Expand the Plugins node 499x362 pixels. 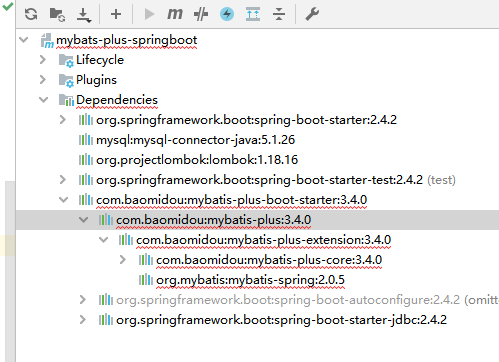pos(43,80)
